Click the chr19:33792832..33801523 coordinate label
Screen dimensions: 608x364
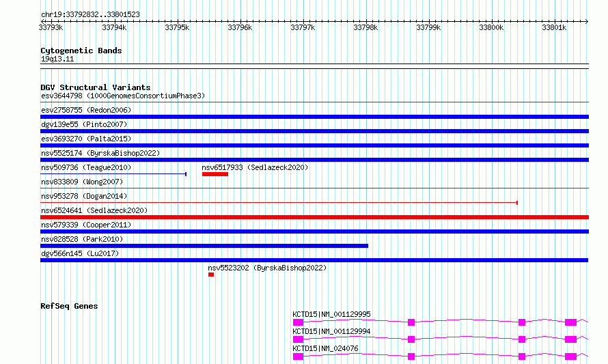[90, 14]
